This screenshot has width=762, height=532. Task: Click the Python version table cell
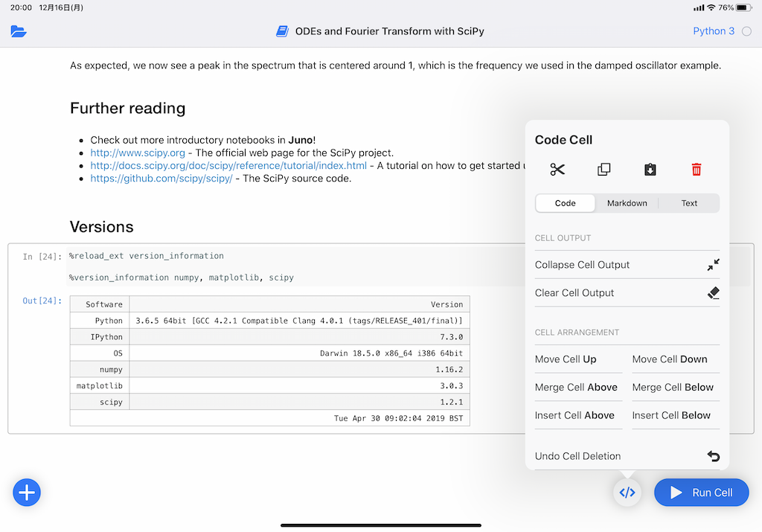point(299,321)
